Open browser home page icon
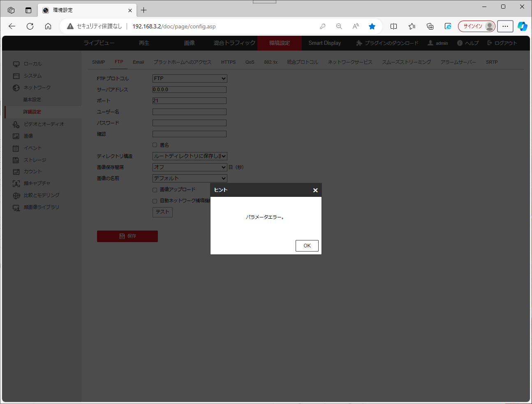 (x=48, y=26)
